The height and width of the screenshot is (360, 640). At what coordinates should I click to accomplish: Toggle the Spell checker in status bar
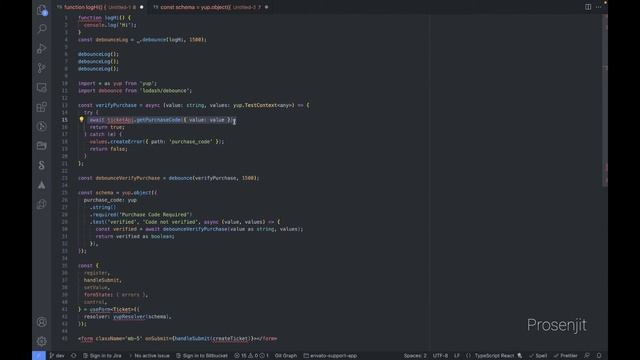tap(538, 356)
